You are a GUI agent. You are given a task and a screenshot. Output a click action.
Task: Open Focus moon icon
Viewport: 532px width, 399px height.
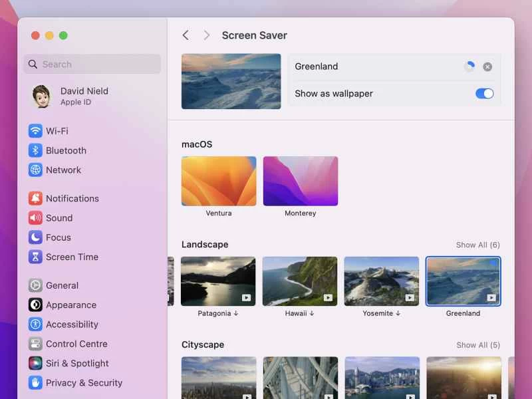point(35,237)
